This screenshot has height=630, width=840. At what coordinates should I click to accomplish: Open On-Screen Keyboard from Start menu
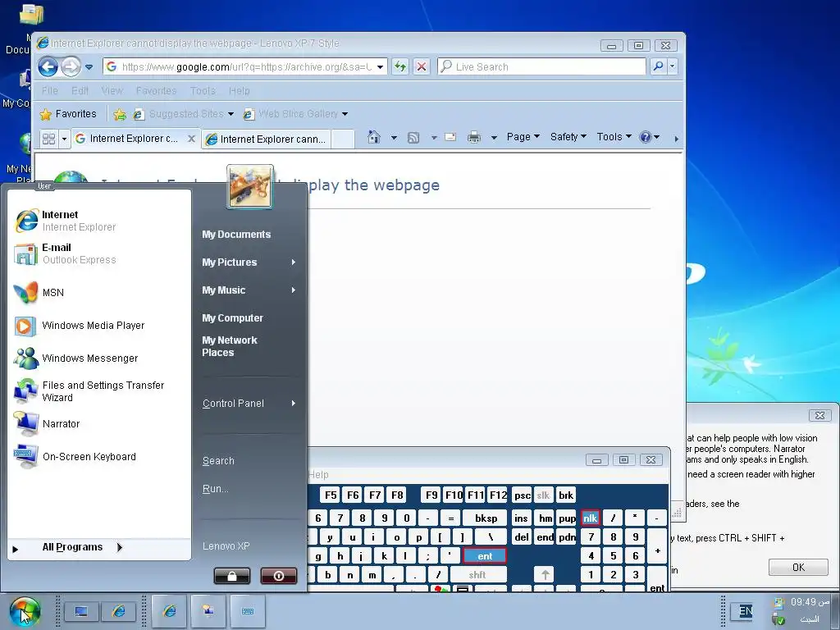coord(99,456)
